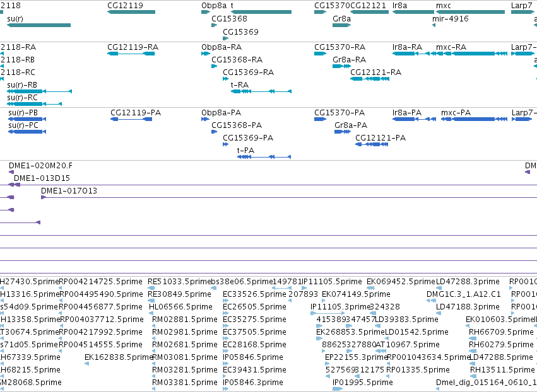This screenshot has height=392, width=537.
Task: Click the RM02881.5prime EST label
Action: pyautogui.click(x=185, y=320)
